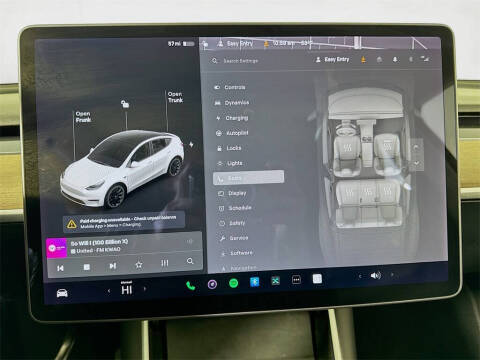Select the highlighted Seats menu item
The height and width of the screenshot is (360, 480).
[x=248, y=178]
